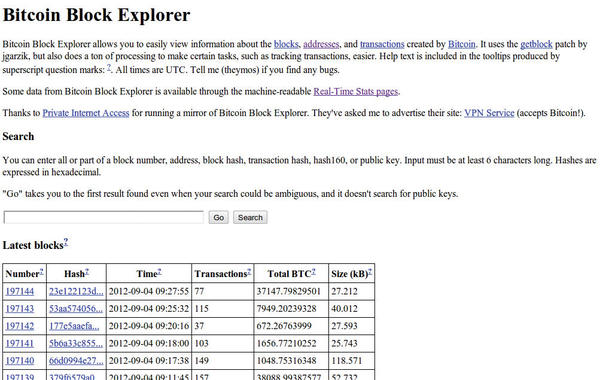Click size value 118.571

347,360
